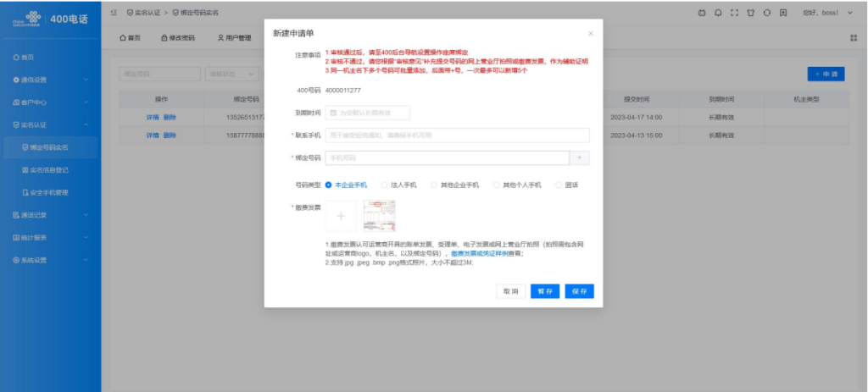Image resolution: width=868 pixels, height=392 pixels.
Task: Open 安全手机管理 sidebar item
Action: (x=50, y=192)
